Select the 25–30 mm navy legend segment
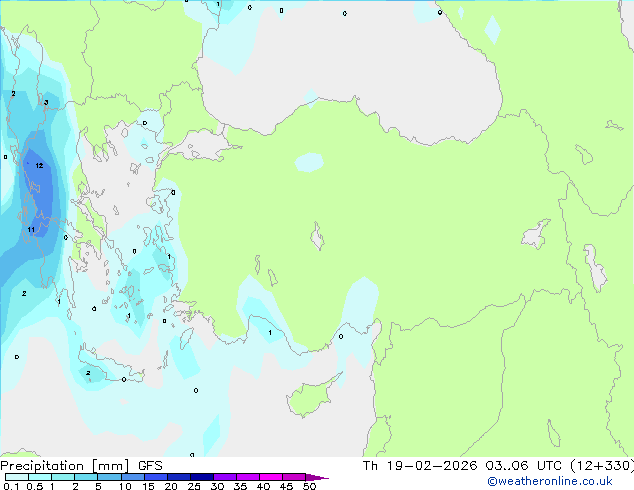This screenshot has height=490, width=634. pyautogui.click(x=202, y=477)
